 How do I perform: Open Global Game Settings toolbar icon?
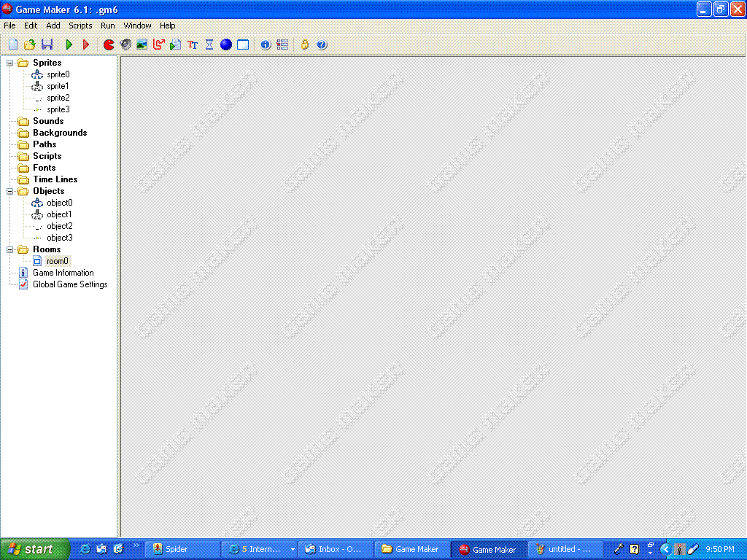point(282,44)
